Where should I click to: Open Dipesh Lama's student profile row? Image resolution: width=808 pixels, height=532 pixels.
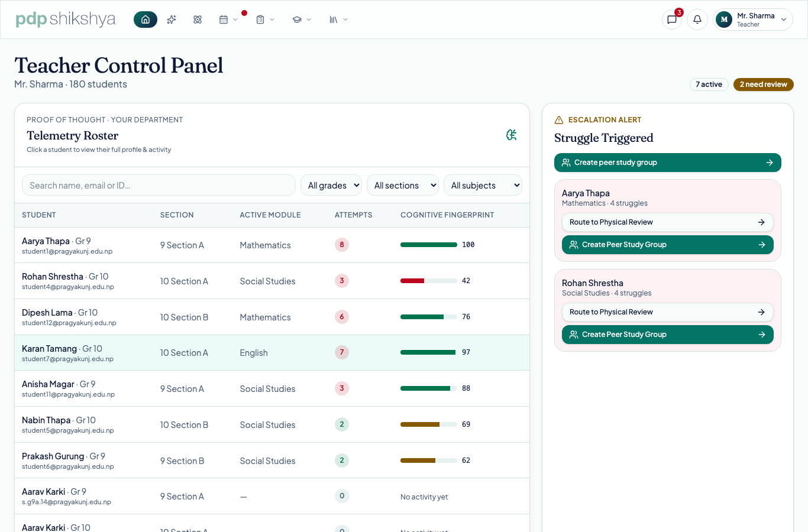(272, 317)
